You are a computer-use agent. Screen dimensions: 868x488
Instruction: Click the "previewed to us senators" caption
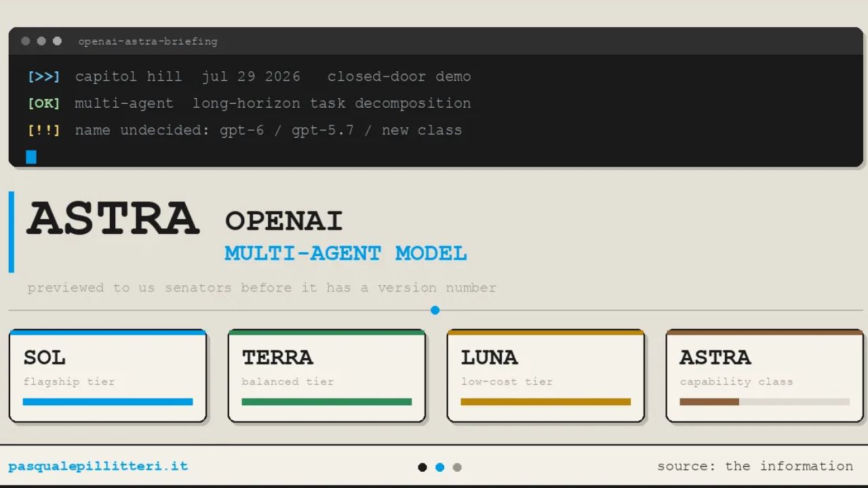262,288
